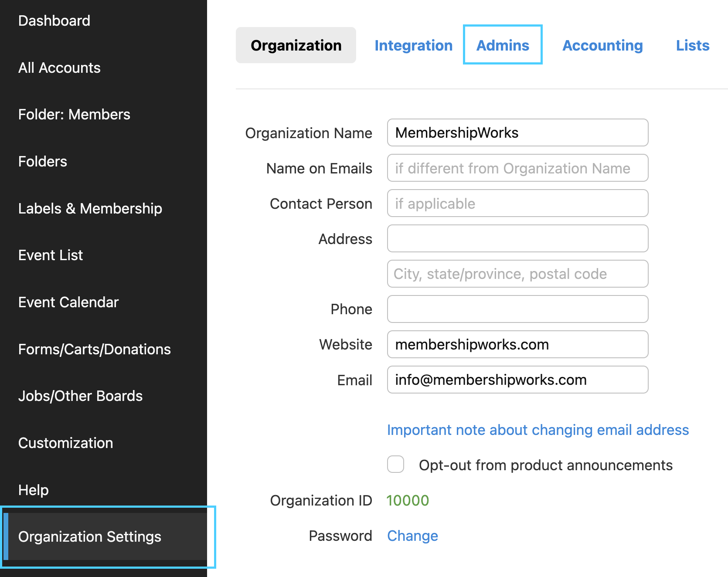
Task: Open the Dashboard sidebar item
Action: pyautogui.click(x=54, y=20)
